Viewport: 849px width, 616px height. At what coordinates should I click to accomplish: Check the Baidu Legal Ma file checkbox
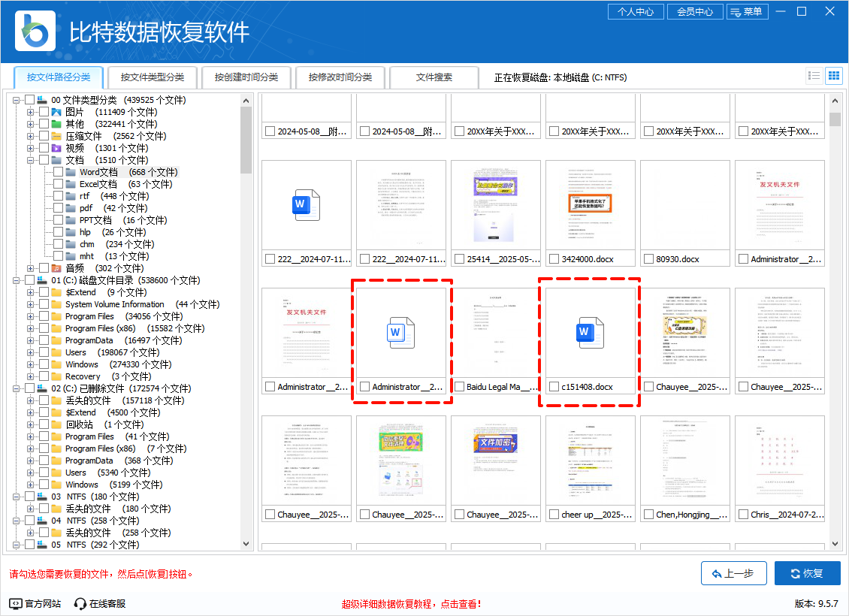460,387
